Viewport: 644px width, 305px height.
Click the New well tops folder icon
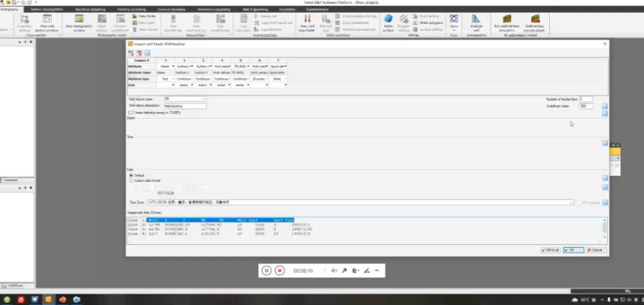[x=305, y=22]
